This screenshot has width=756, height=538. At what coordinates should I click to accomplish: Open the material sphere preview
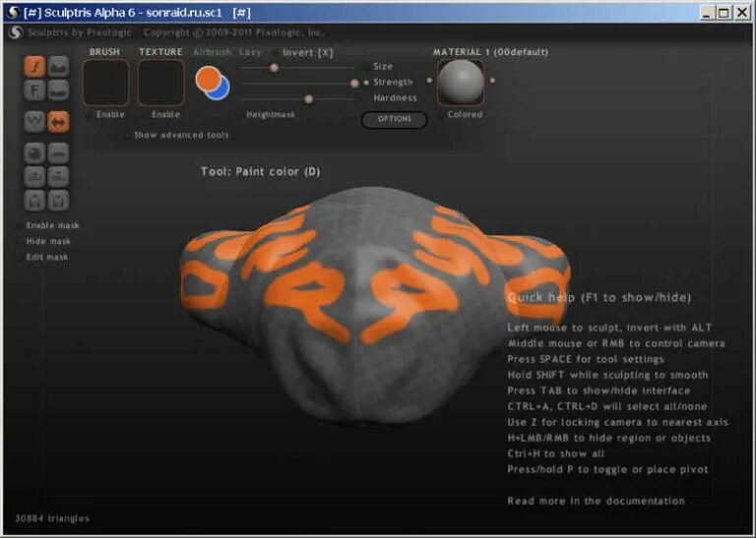coord(461,83)
